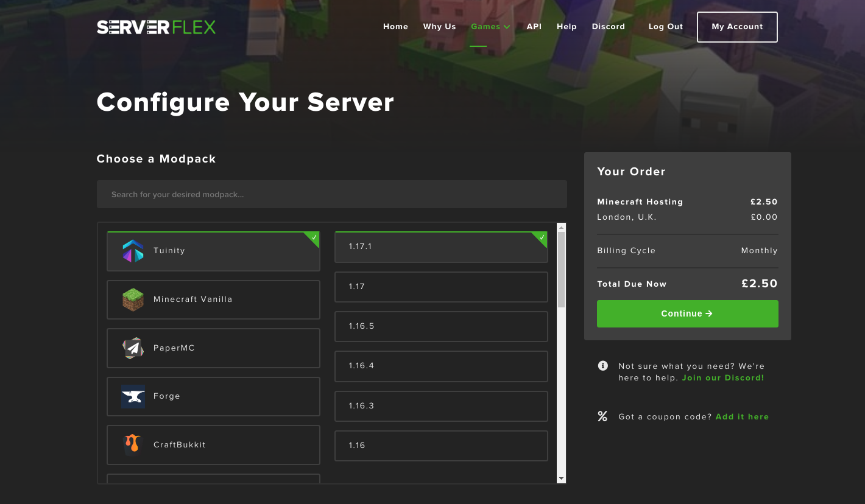Select the Tuinity modpack card
865x504 pixels.
point(213,251)
